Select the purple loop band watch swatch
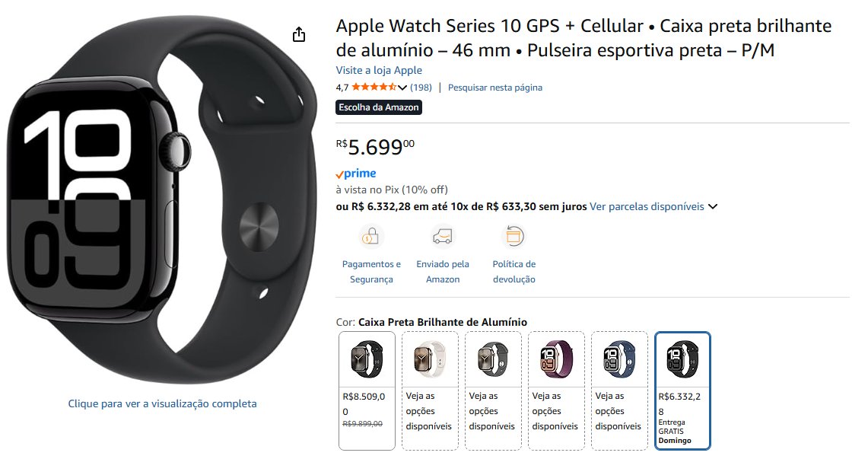Image resolution: width=868 pixels, height=459 pixels. click(556, 390)
